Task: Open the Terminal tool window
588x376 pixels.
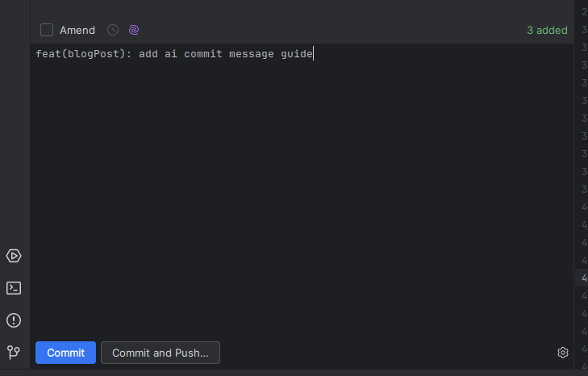Action: point(14,288)
